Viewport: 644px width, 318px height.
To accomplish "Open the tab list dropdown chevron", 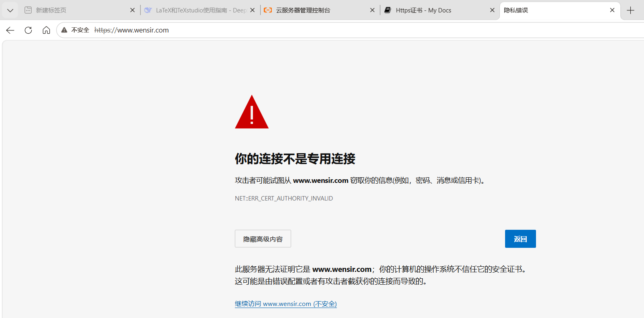I will pyautogui.click(x=10, y=10).
